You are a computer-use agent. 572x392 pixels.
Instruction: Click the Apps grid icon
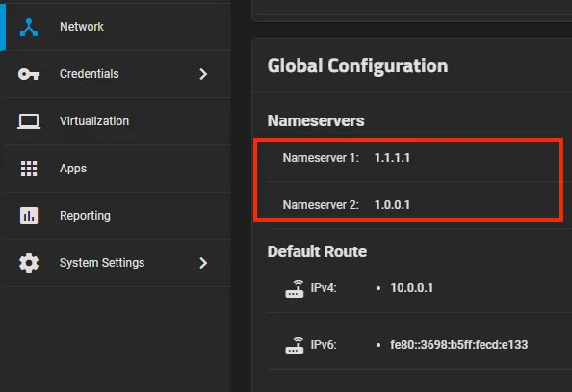coord(29,169)
